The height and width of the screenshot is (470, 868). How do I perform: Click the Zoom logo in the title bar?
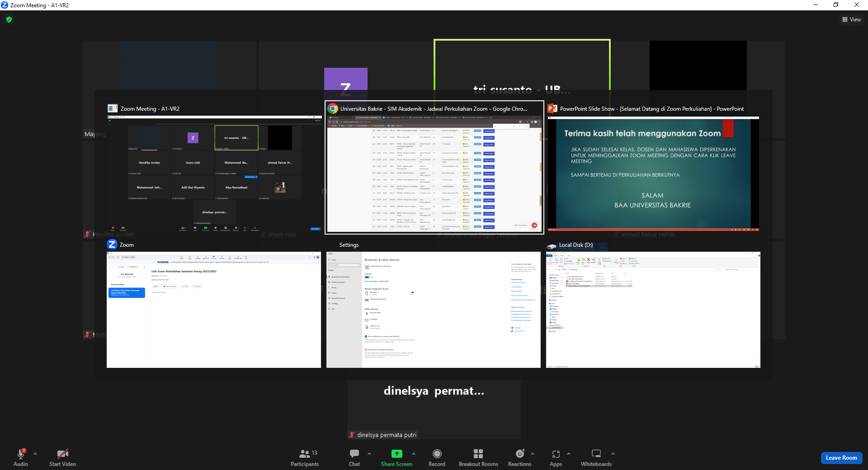coord(5,5)
